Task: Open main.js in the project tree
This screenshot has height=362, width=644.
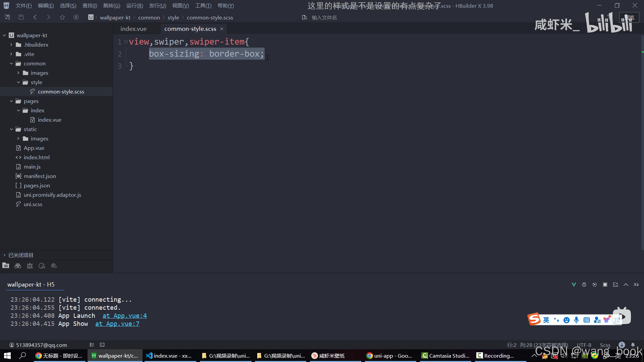Action: (32, 167)
